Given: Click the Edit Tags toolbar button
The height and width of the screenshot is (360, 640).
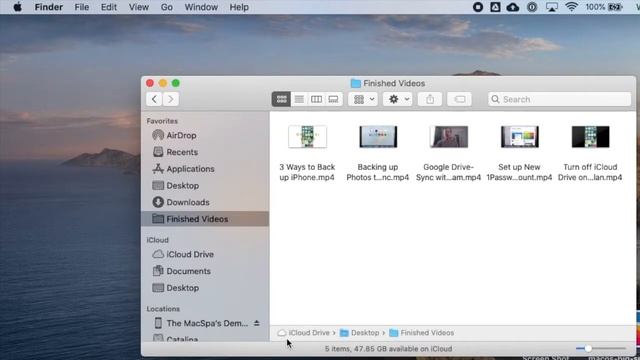Looking at the screenshot, I should [459, 99].
